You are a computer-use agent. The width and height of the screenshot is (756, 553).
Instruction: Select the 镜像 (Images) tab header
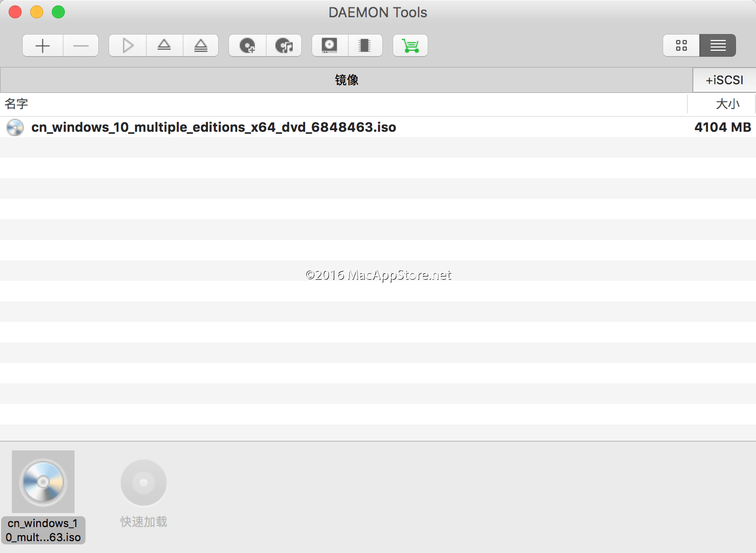[x=346, y=80]
